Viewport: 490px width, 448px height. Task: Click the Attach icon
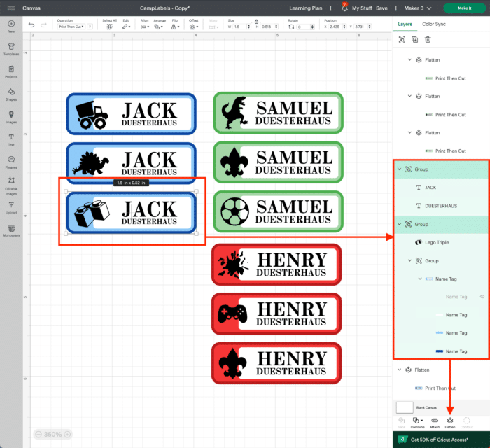434,421
